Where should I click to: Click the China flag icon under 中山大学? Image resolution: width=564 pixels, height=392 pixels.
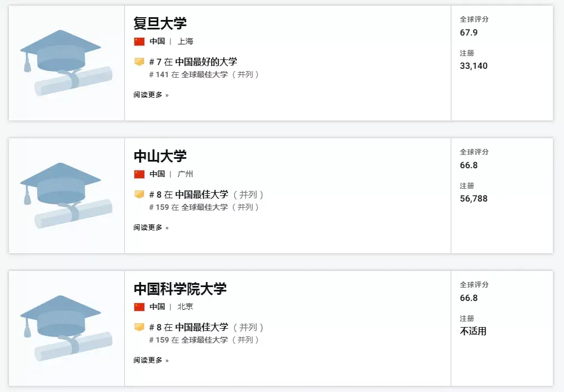(139, 174)
